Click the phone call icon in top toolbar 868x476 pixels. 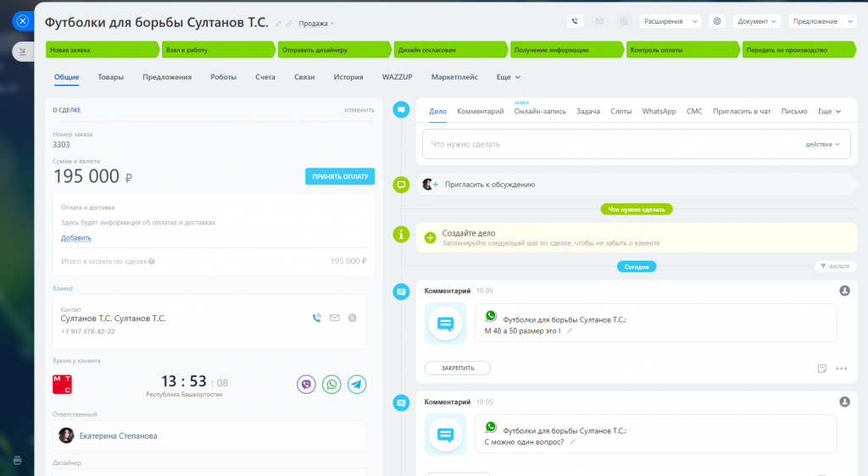pyautogui.click(x=576, y=21)
